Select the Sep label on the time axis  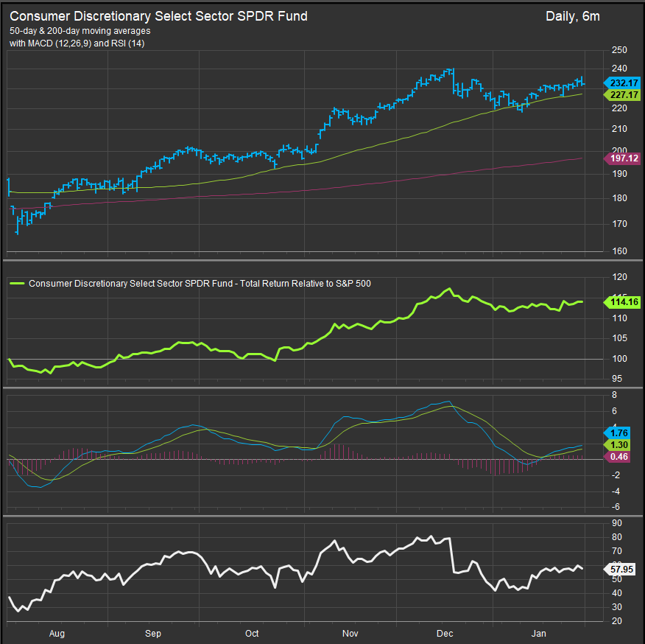(153, 633)
